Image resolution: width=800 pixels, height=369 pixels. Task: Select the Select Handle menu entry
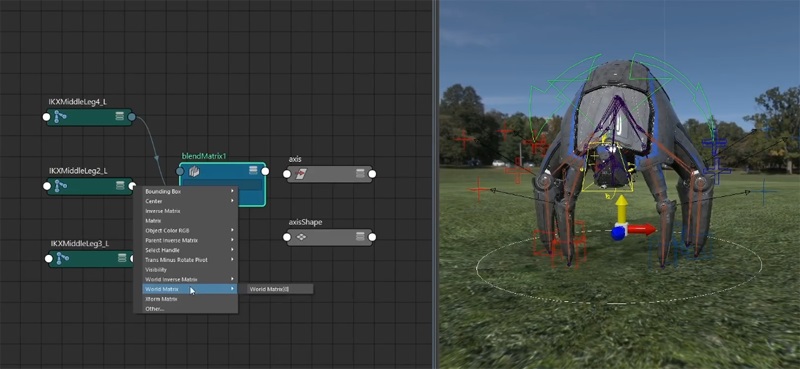click(x=189, y=250)
